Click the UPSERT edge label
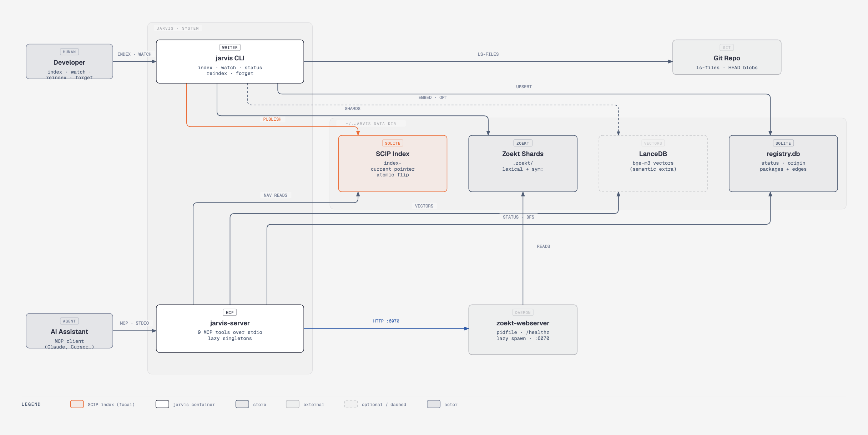868x435 pixels. [524, 87]
